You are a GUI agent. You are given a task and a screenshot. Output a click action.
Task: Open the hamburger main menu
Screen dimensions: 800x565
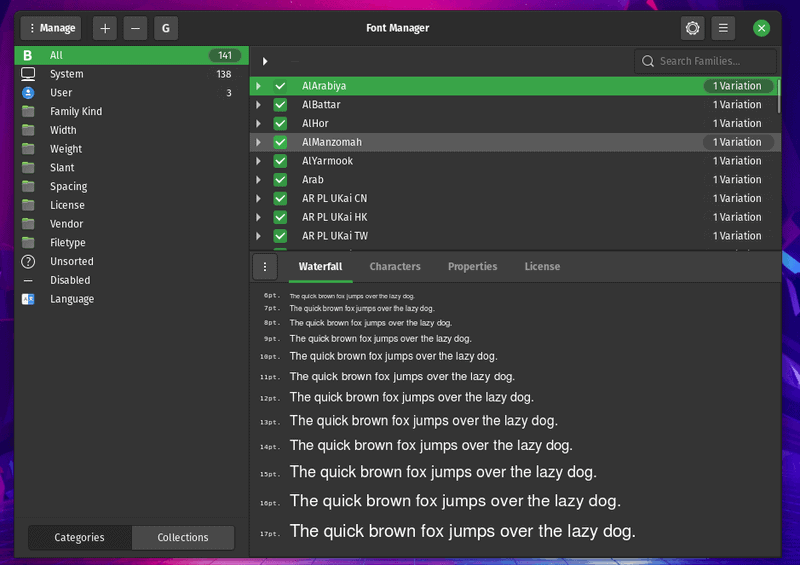tap(723, 28)
